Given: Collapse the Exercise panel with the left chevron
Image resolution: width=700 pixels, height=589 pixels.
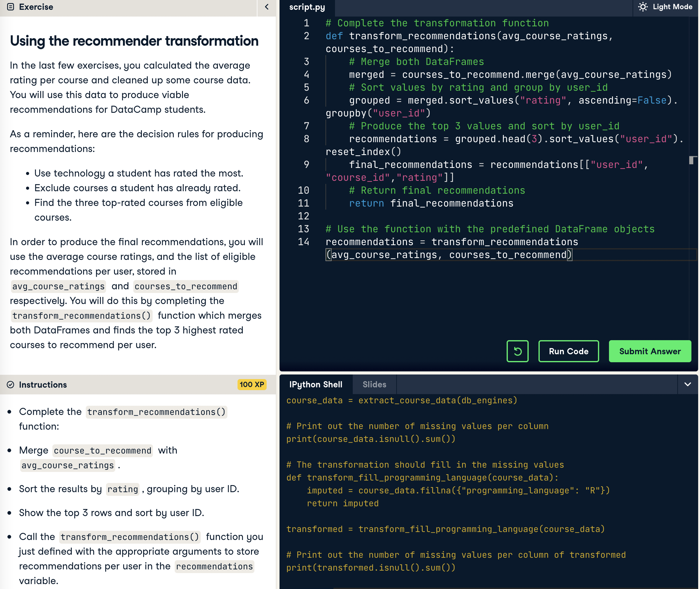Looking at the screenshot, I should pos(267,7).
